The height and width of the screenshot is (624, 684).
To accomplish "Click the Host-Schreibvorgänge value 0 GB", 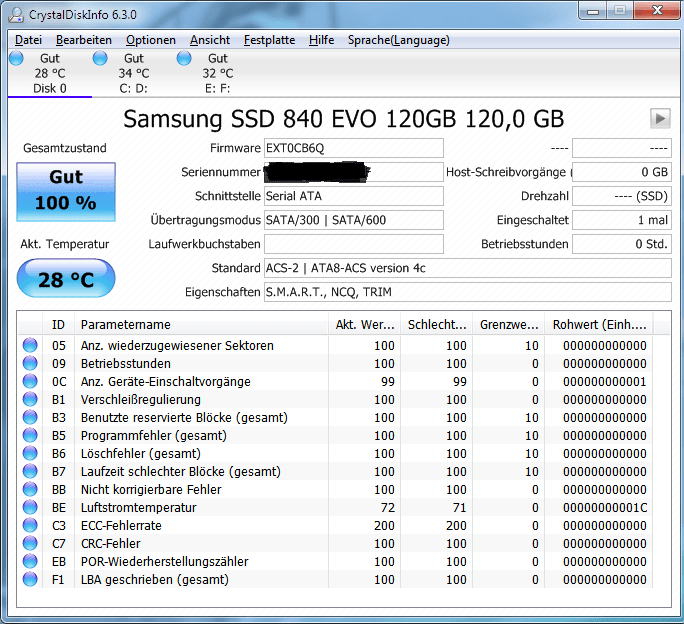I will coord(622,172).
